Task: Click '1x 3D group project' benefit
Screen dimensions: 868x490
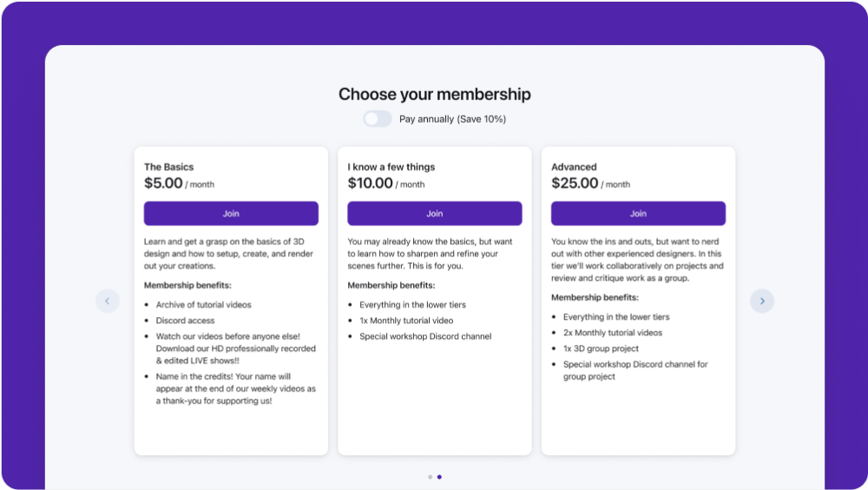Action: coord(601,348)
